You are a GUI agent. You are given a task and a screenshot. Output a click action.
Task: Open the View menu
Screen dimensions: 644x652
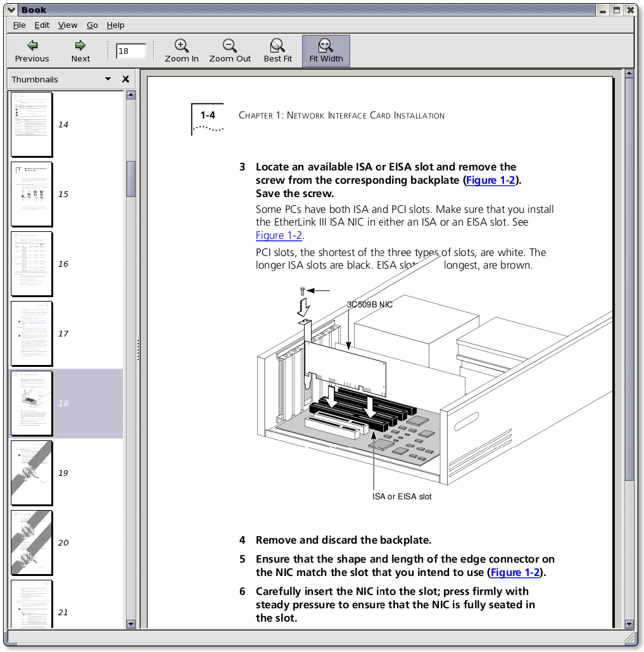68,25
